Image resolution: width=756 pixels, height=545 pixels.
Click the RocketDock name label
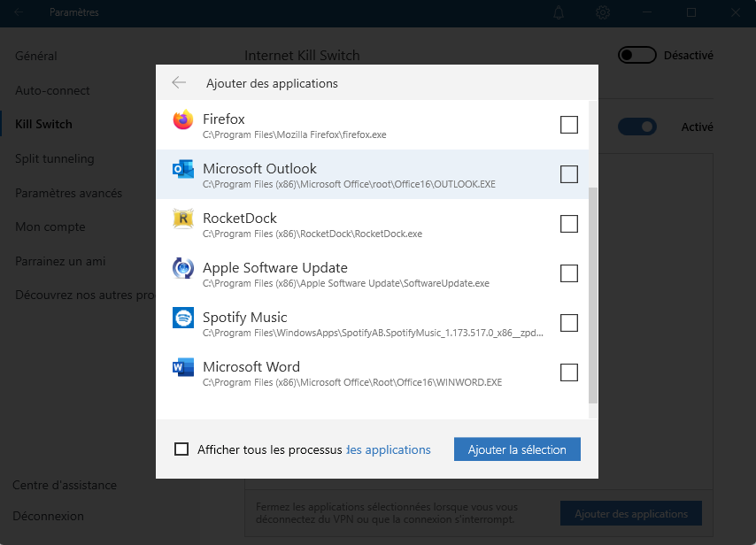coord(240,219)
